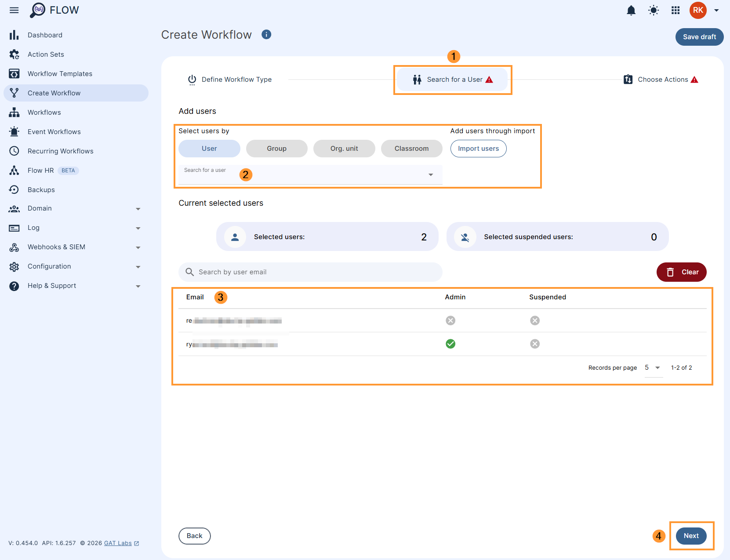Click the Workflow Templates icon
This screenshot has width=730, height=560.
click(14, 74)
